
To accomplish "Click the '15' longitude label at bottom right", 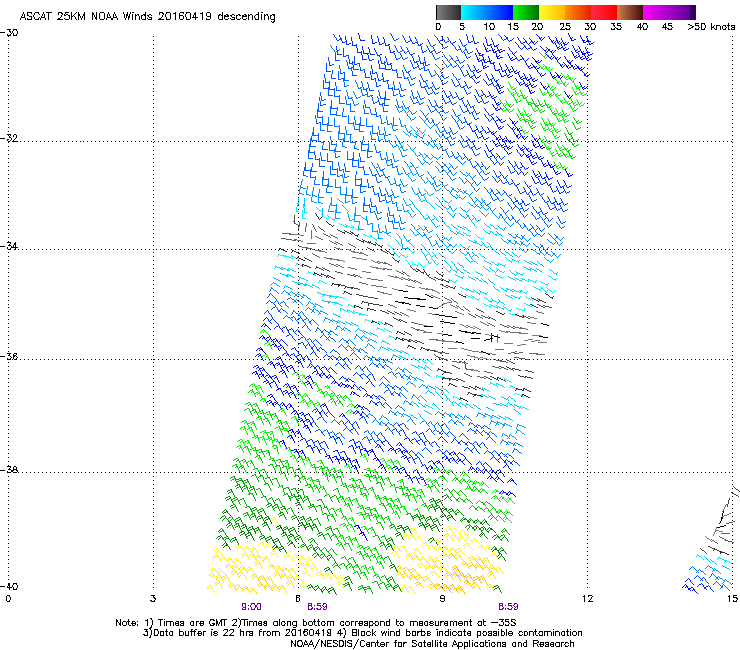I will [732, 599].
